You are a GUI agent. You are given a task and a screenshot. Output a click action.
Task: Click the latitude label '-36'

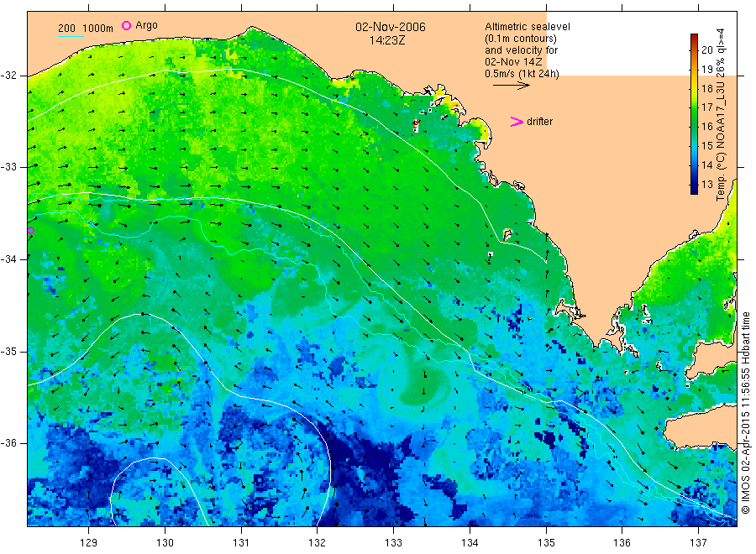[8, 442]
